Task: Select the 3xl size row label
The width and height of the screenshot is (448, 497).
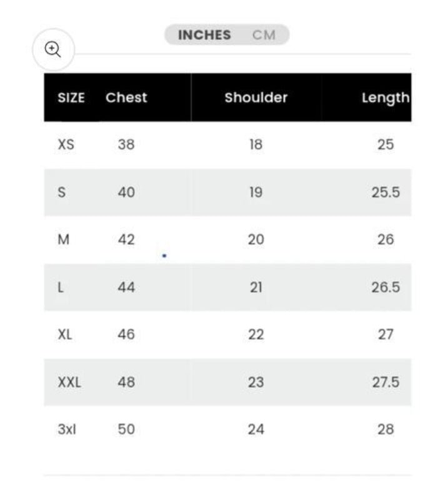Action: pyautogui.click(x=67, y=430)
